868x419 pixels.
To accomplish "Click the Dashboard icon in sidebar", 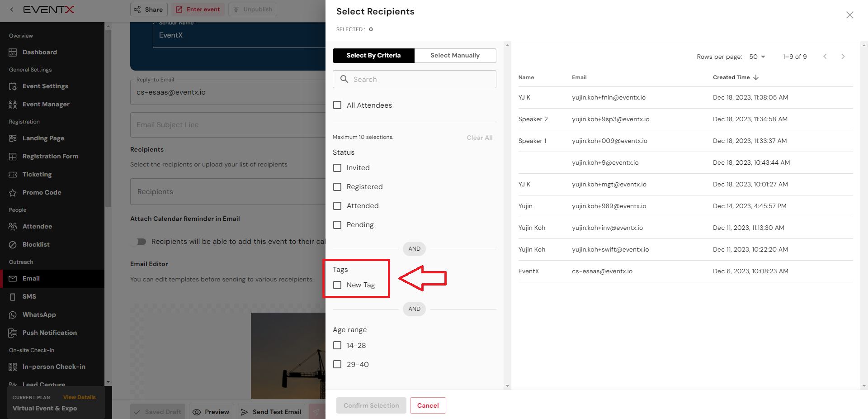I will tap(13, 52).
